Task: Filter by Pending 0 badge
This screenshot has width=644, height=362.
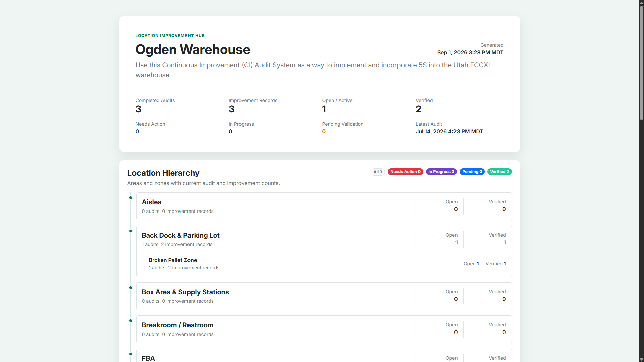Action: coord(472,172)
